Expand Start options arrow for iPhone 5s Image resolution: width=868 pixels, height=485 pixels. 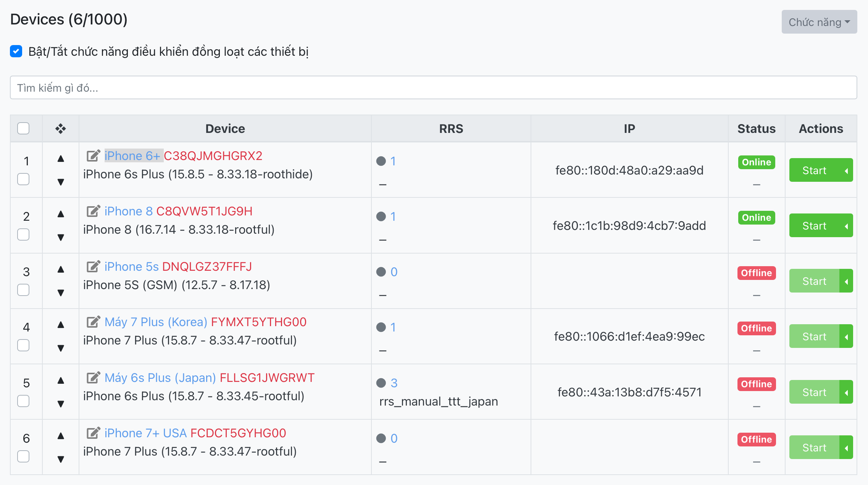click(846, 281)
